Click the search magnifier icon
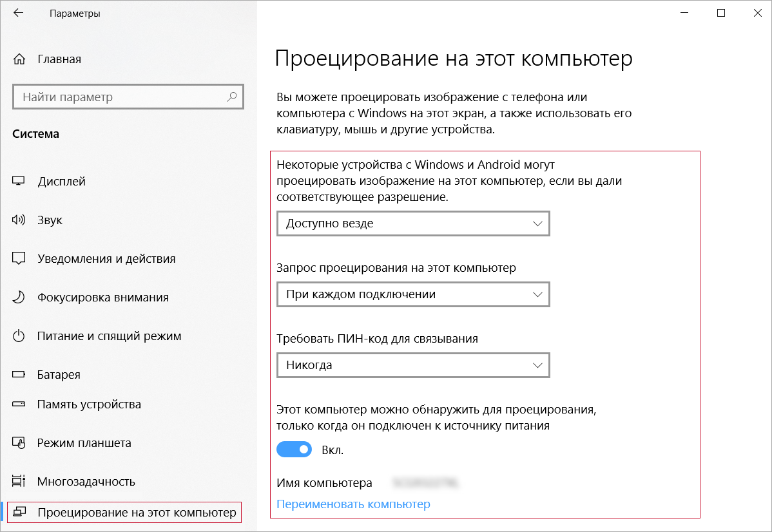This screenshot has height=532, width=772. (232, 97)
